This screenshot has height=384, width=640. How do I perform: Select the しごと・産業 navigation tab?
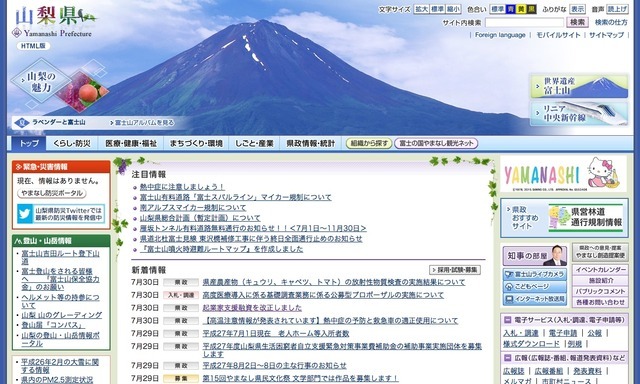point(254,143)
